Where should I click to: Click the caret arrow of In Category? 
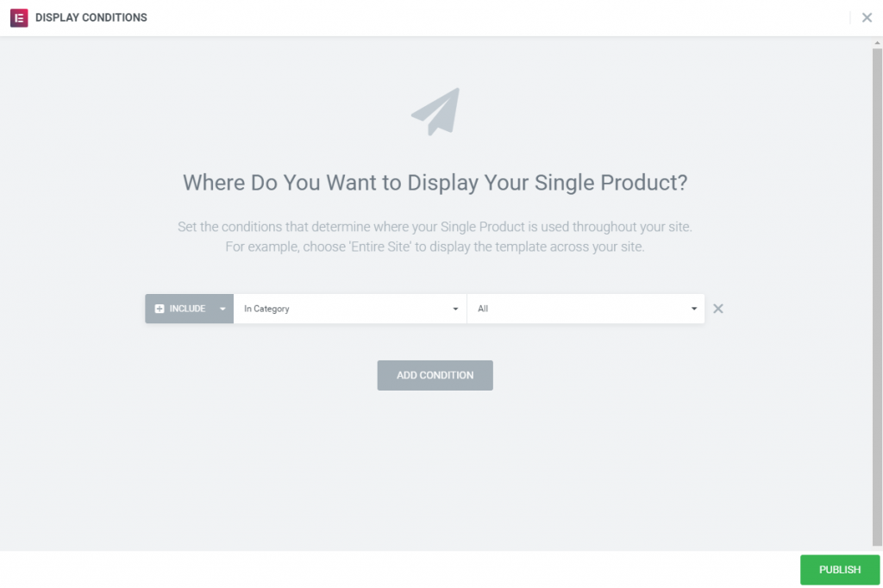point(455,309)
